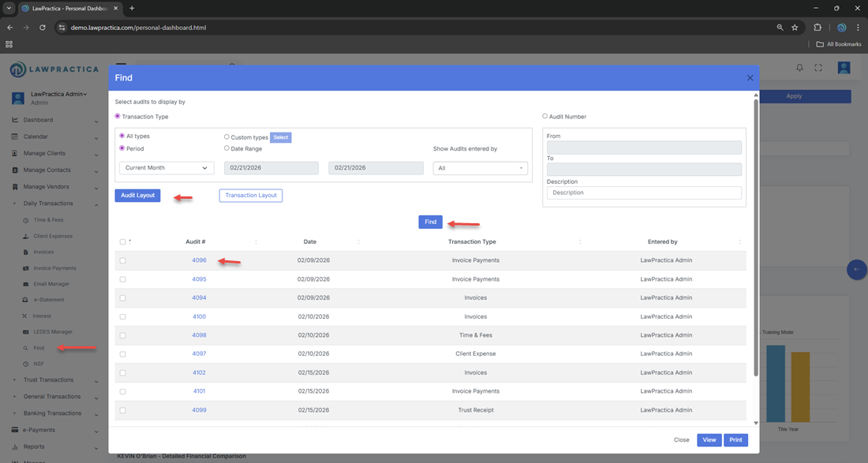Reload the page in browser
The width and height of the screenshot is (868, 463).
click(x=43, y=28)
